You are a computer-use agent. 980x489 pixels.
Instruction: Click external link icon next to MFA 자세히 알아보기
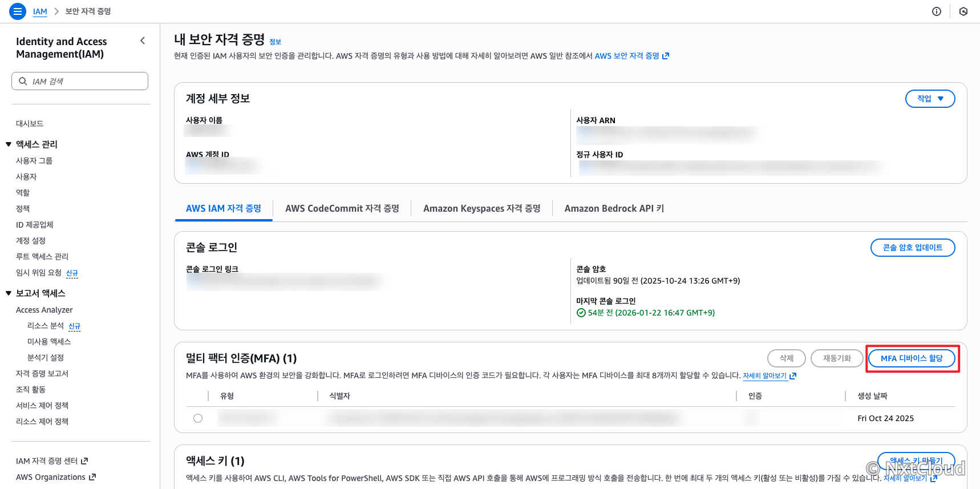coord(793,376)
